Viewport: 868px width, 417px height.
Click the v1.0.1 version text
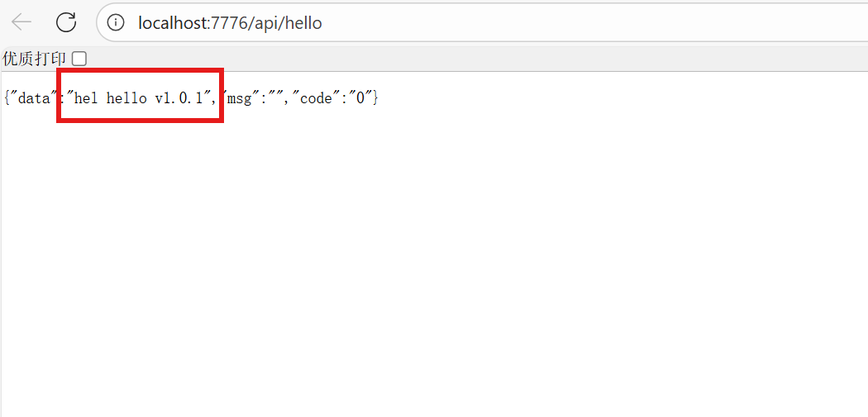(x=179, y=98)
